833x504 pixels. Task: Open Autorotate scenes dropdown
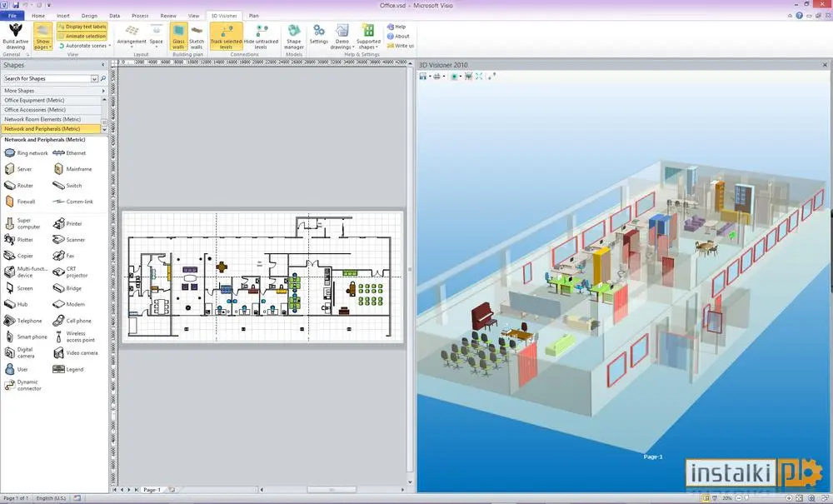click(85, 46)
